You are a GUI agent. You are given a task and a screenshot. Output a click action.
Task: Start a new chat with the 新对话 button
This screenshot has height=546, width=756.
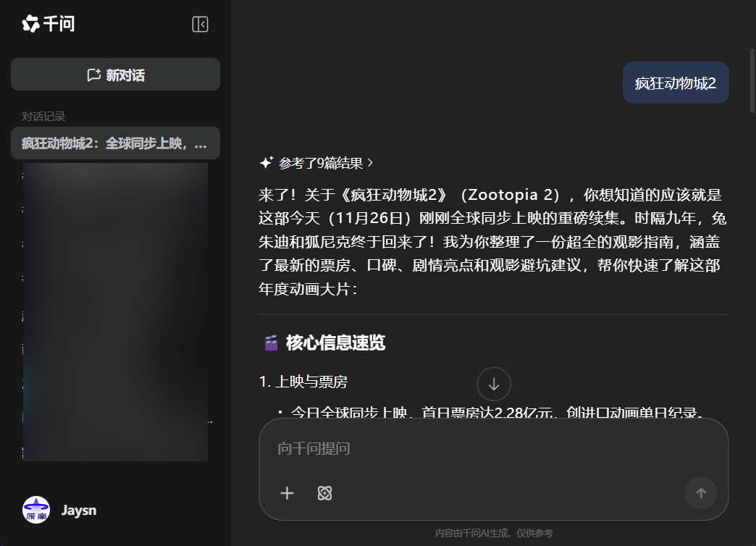coord(114,74)
